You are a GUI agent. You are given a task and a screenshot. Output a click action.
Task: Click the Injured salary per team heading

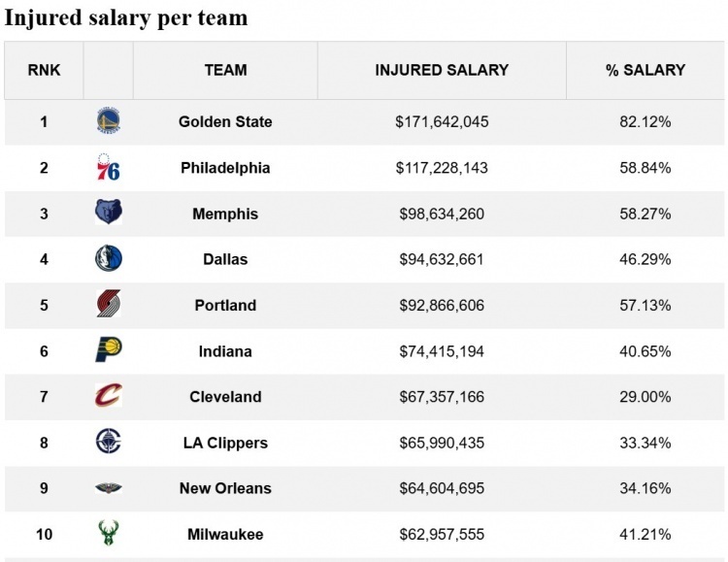click(x=126, y=17)
